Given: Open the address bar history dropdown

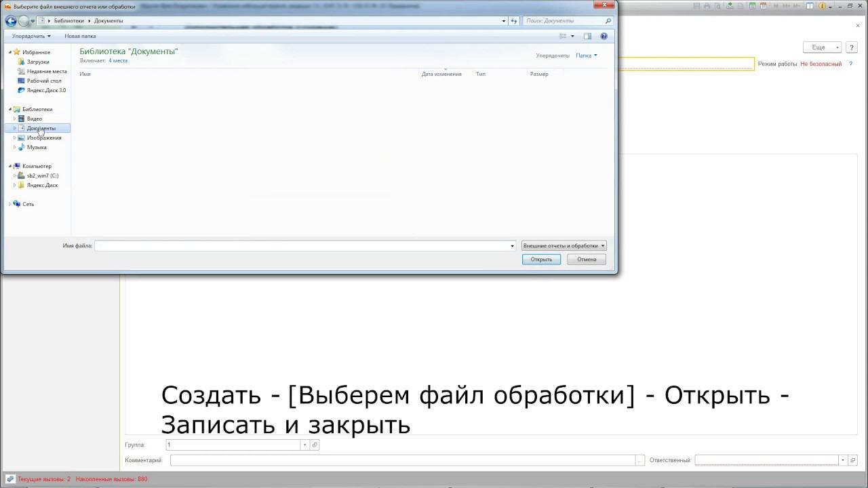Looking at the screenshot, I should [x=504, y=21].
